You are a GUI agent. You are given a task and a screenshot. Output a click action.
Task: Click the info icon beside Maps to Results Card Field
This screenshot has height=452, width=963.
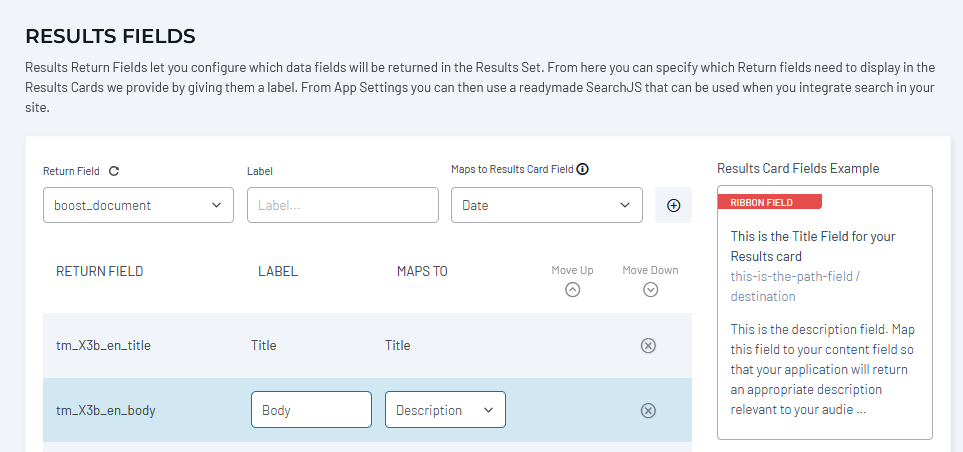tap(583, 169)
